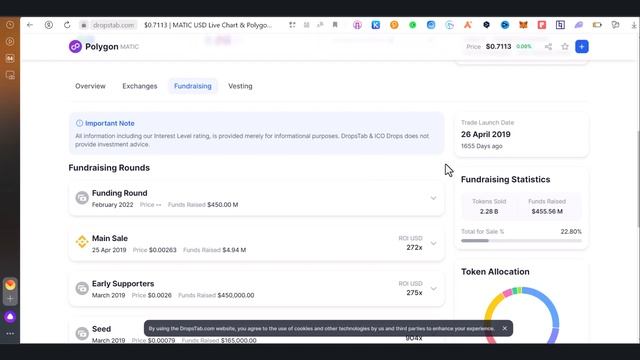
Task: Click the Token Allocation heading
Action: pyautogui.click(x=495, y=272)
